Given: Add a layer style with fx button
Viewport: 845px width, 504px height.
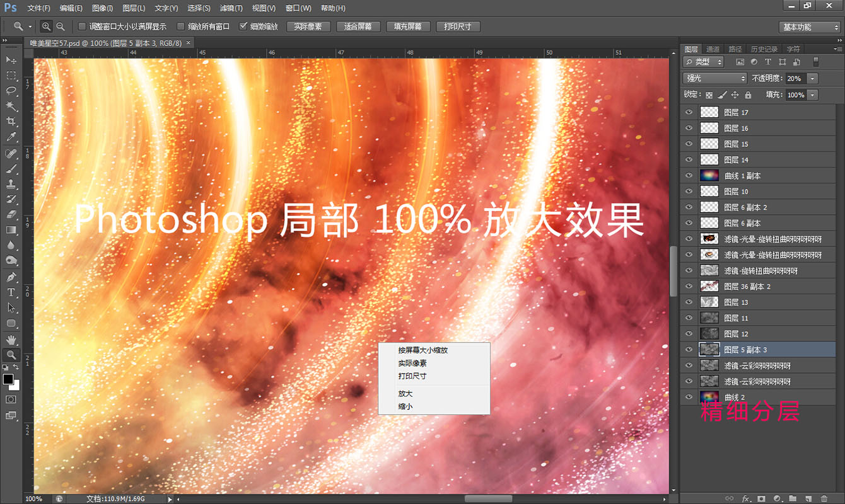Looking at the screenshot, I should click(745, 498).
